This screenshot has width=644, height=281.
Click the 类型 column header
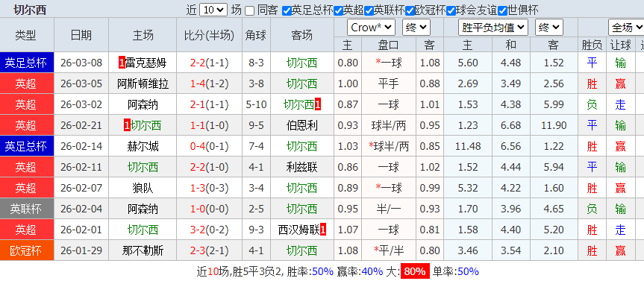(25, 35)
